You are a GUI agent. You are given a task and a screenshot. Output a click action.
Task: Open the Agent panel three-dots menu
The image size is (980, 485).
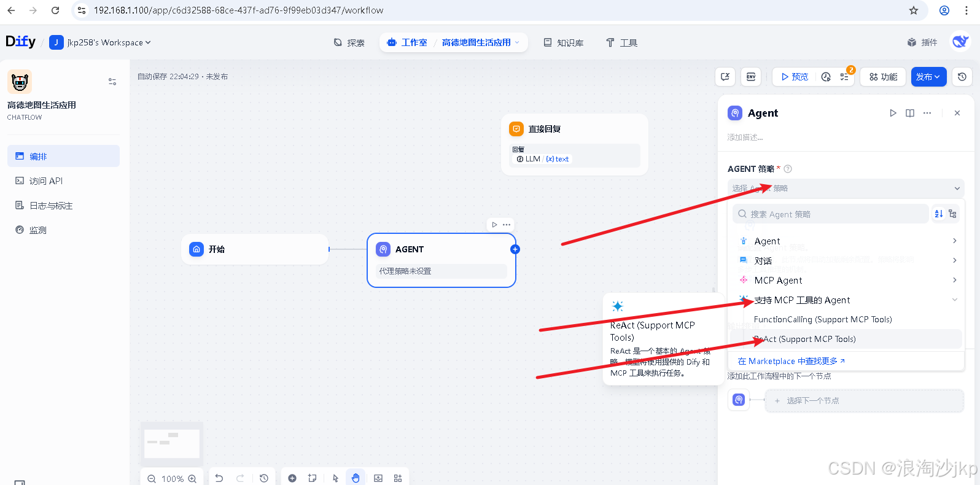click(927, 113)
